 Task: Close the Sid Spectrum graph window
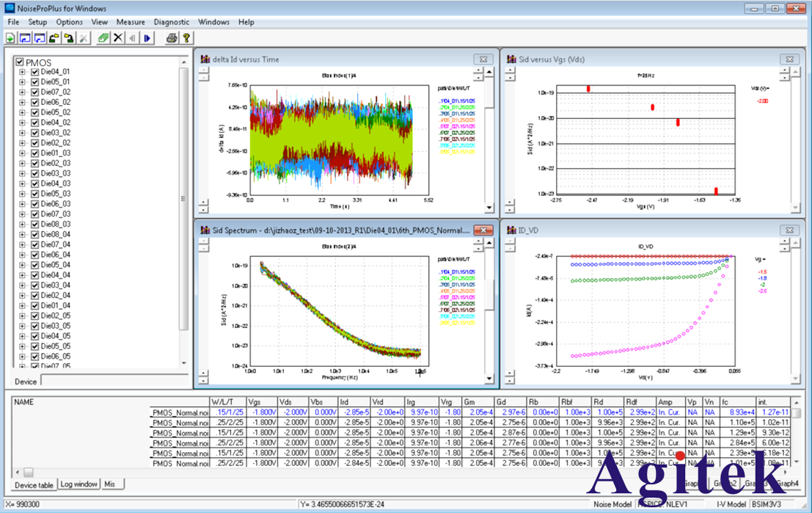pyautogui.click(x=483, y=230)
